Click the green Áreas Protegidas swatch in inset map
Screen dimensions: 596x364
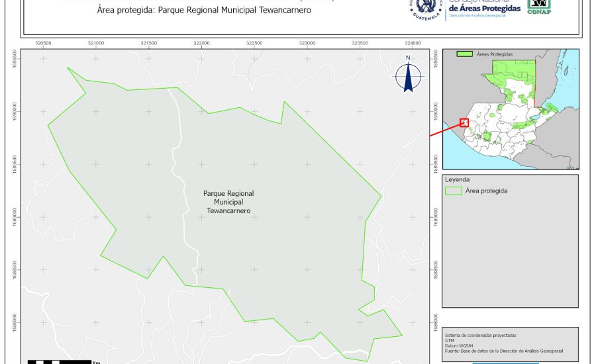466,54
